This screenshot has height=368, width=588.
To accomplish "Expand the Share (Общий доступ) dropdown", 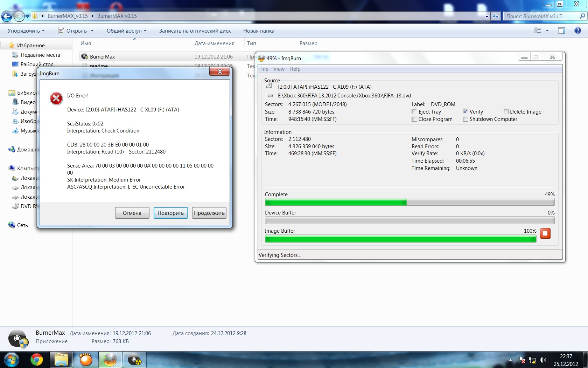I will point(126,31).
